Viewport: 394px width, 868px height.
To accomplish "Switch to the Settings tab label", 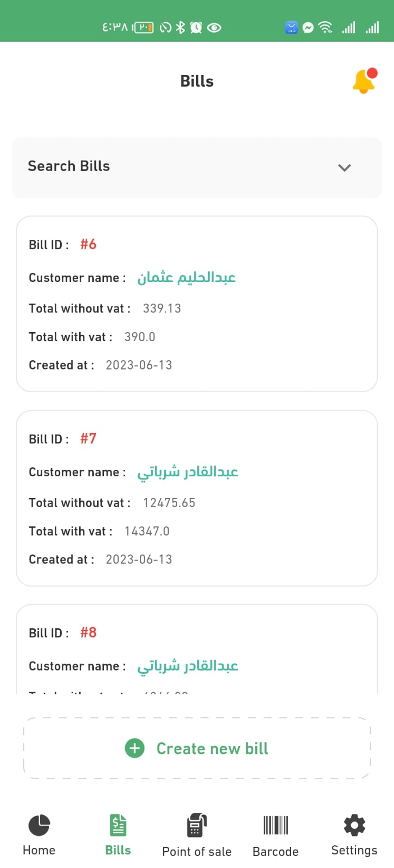I will coord(354,850).
